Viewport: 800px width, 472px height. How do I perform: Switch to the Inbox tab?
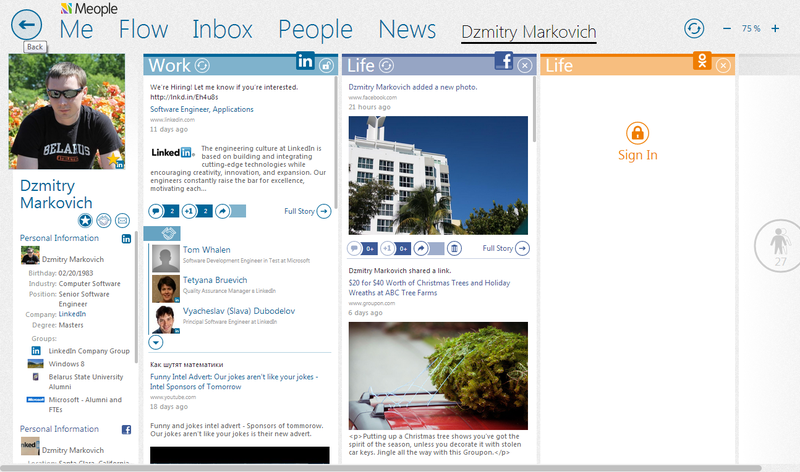point(222,29)
